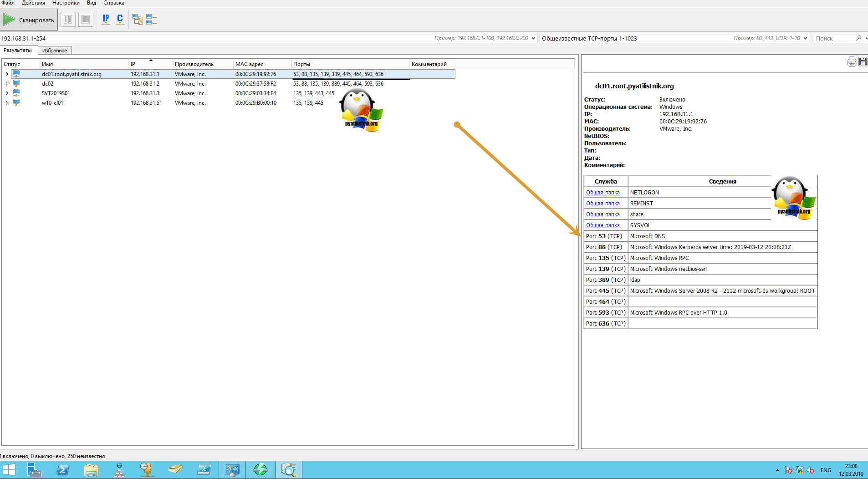Open File Explorer from the taskbar
868x479 pixels.
pyautogui.click(x=91, y=469)
